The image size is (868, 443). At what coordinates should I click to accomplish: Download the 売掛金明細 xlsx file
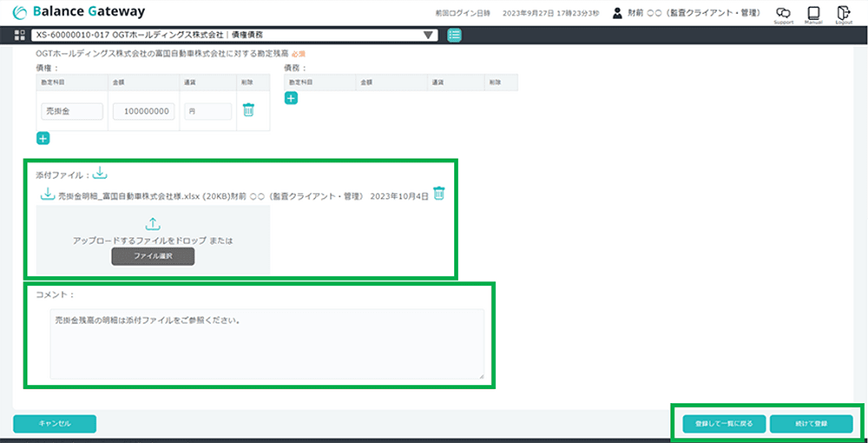point(48,195)
